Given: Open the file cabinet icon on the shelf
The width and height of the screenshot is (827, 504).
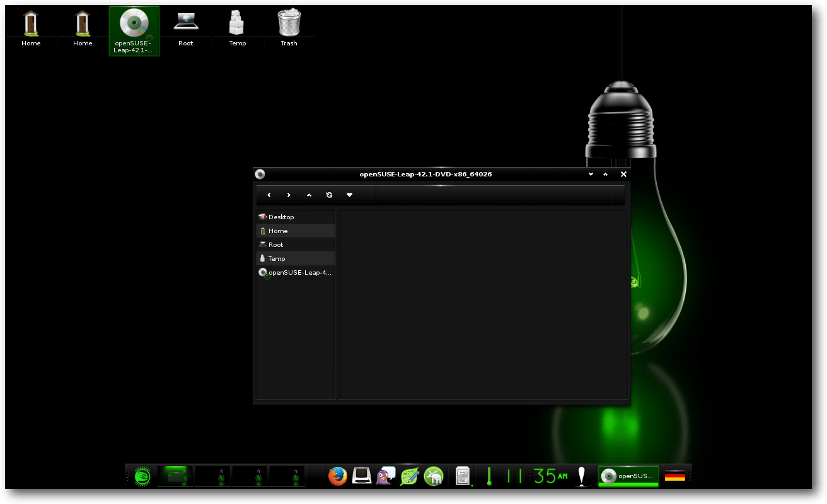Looking at the screenshot, I should [464, 476].
